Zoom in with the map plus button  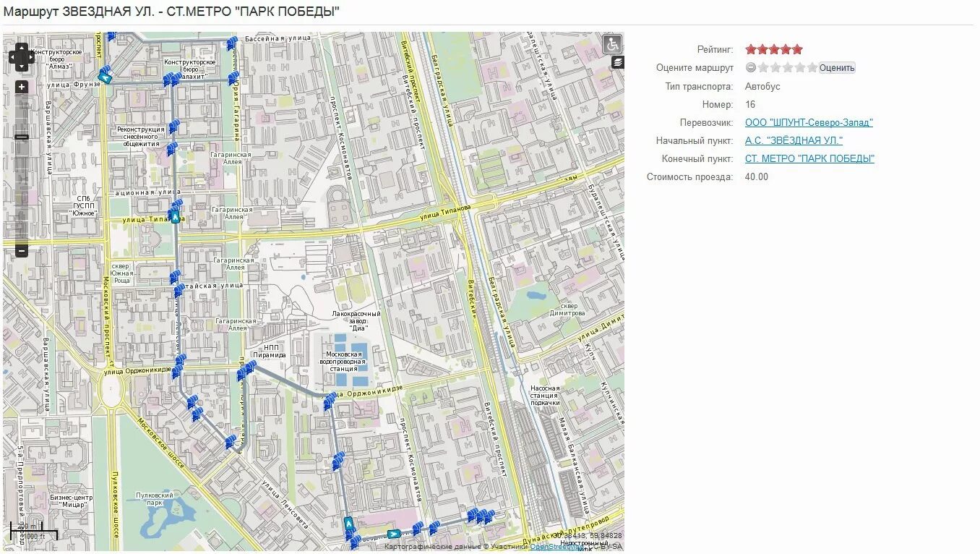point(22,87)
